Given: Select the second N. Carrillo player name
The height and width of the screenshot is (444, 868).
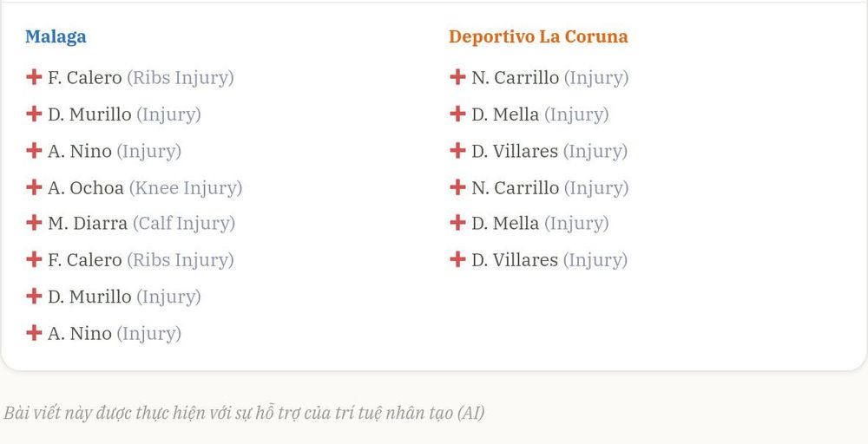Looking at the screenshot, I should (x=516, y=188).
